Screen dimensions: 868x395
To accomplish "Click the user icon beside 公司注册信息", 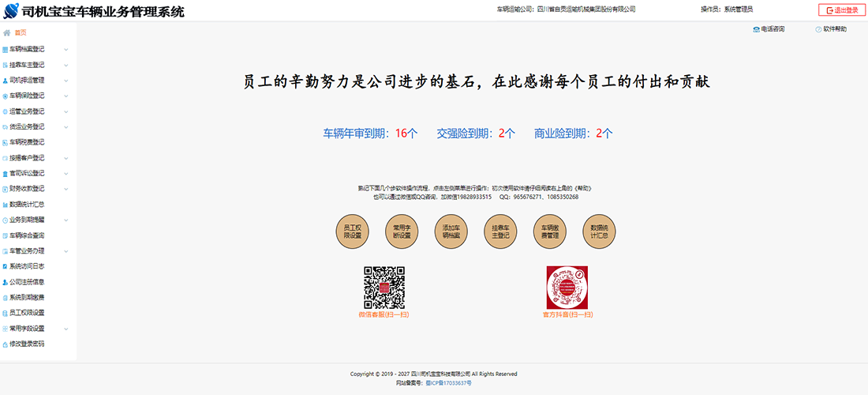I will [5, 282].
